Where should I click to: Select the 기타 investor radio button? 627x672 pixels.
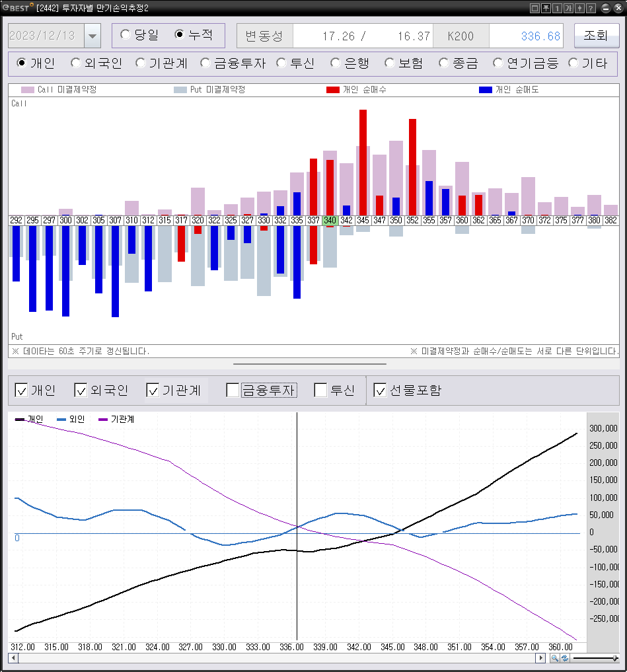(x=573, y=63)
